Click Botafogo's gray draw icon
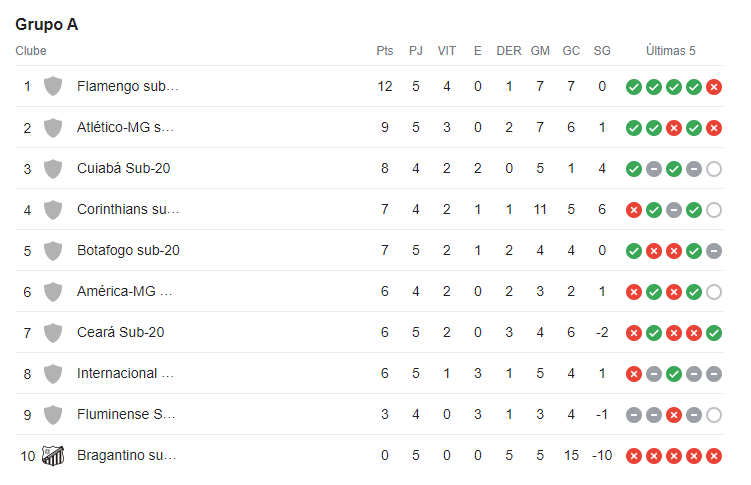The width and height of the screenshot is (751, 485). tap(714, 251)
